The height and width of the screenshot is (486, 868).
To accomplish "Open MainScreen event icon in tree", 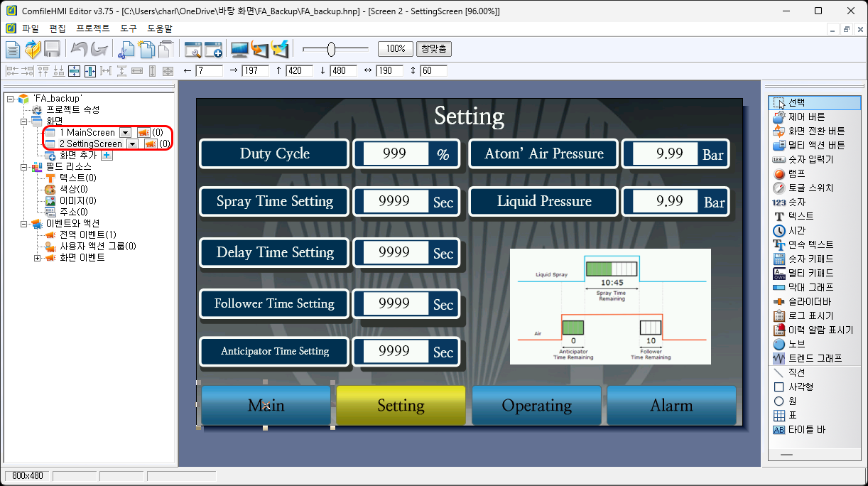I will (x=143, y=133).
